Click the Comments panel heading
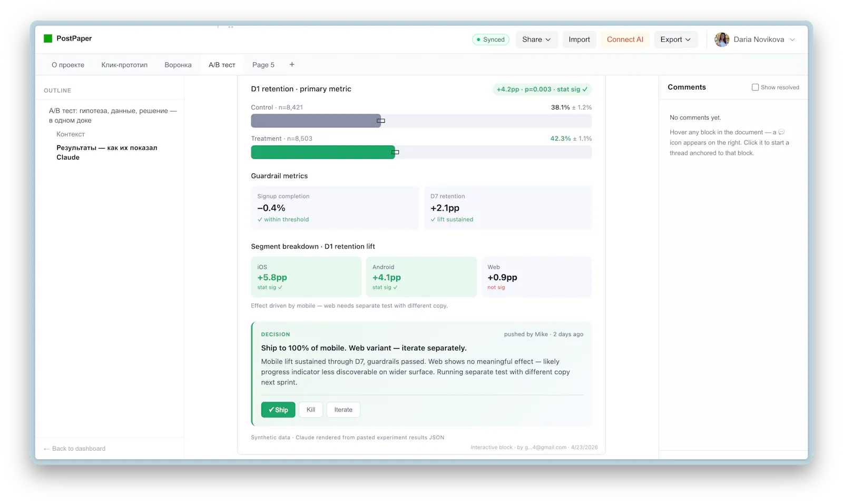 [687, 87]
